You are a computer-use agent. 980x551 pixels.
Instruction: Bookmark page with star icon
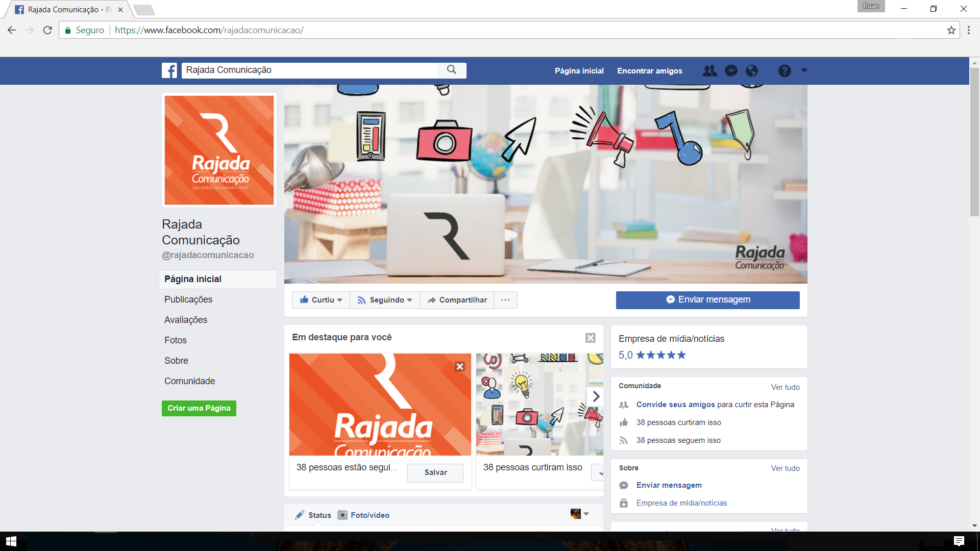(951, 30)
